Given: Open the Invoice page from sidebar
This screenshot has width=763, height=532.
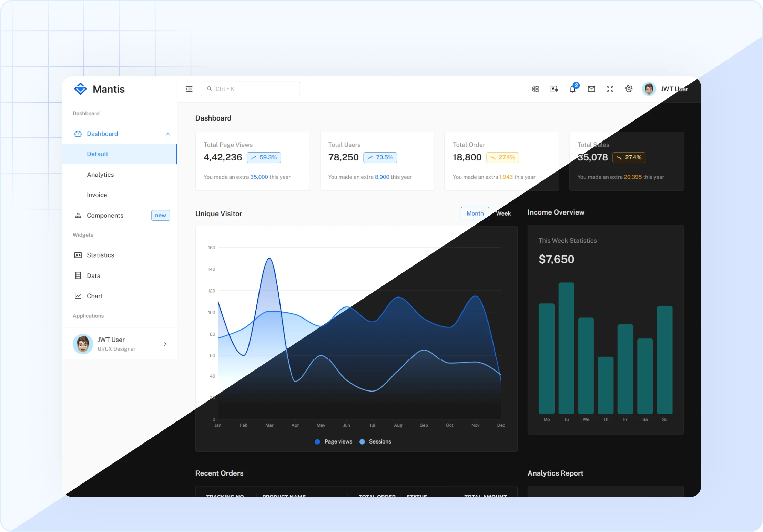Looking at the screenshot, I should [x=97, y=195].
